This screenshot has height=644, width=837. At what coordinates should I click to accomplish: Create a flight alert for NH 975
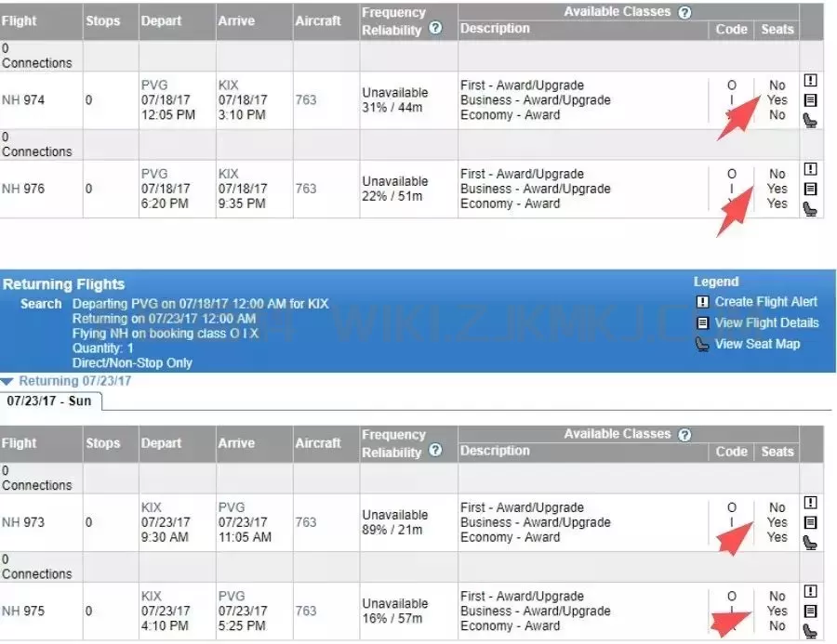click(810, 591)
